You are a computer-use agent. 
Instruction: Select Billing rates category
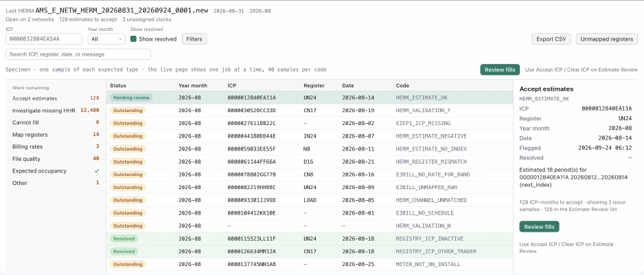56,146
